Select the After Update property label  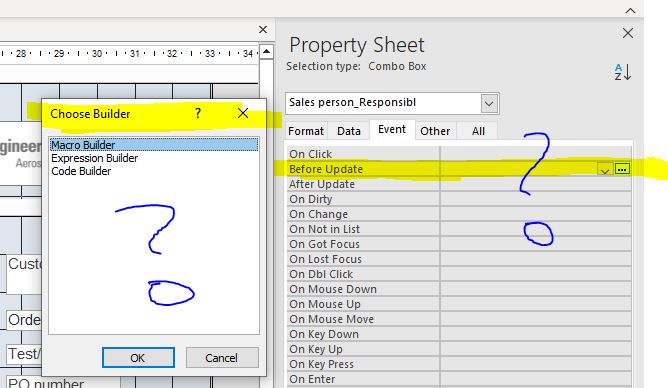tap(322, 184)
